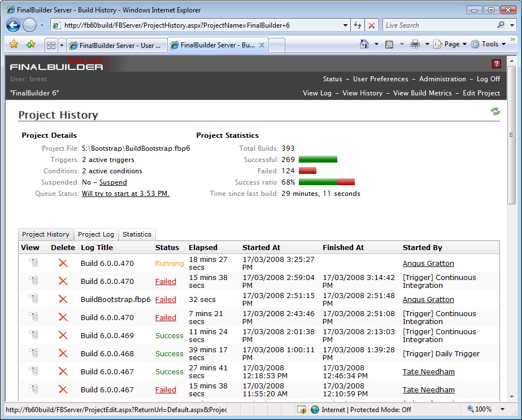This screenshot has width=522, height=420.
Task: Refresh the page using the address bar refresh icon
Action: pyautogui.click(x=358, y=25)
